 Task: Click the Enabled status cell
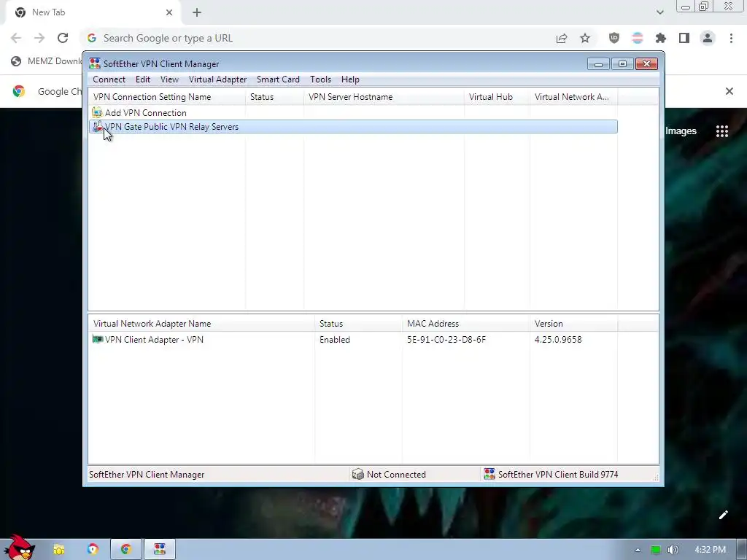pos(334,340)
